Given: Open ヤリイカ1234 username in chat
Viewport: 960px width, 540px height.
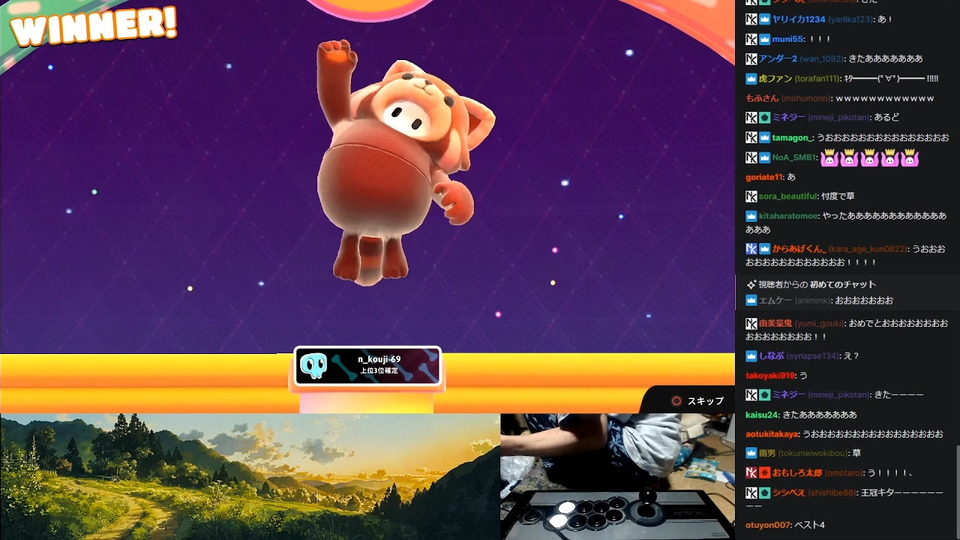Looking at the screenshot, I should tap(798, 20).
